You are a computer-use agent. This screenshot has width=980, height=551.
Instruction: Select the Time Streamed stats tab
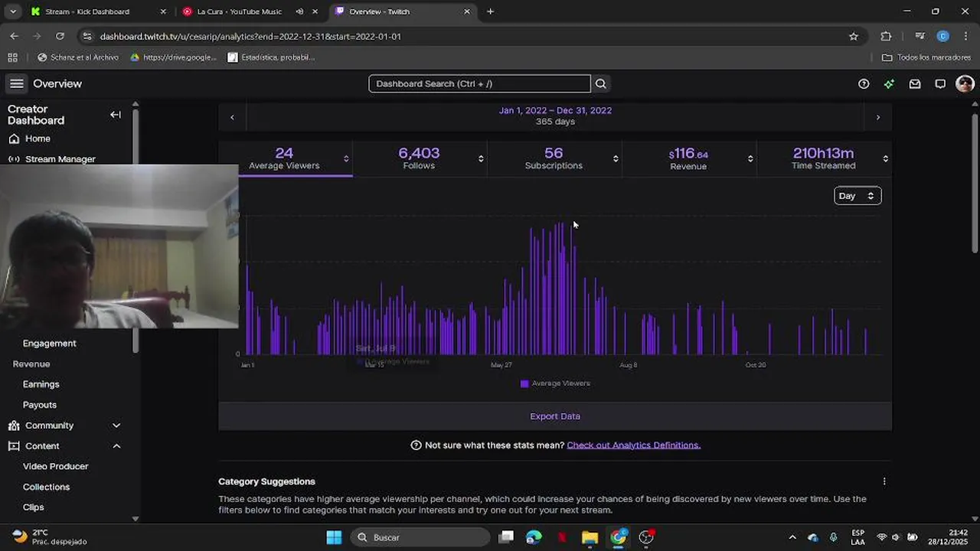(824, 158)
